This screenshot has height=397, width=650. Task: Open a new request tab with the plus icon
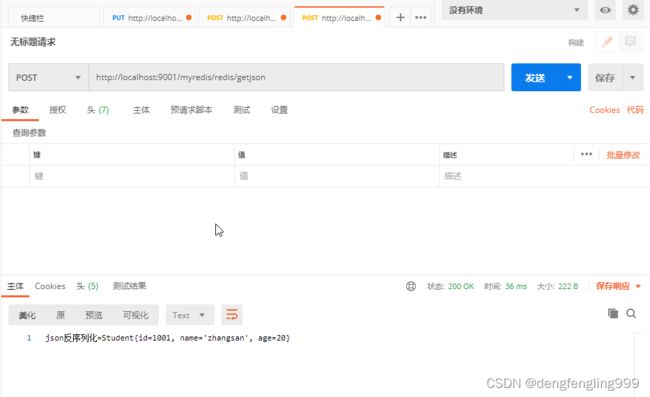click(400, 17)
